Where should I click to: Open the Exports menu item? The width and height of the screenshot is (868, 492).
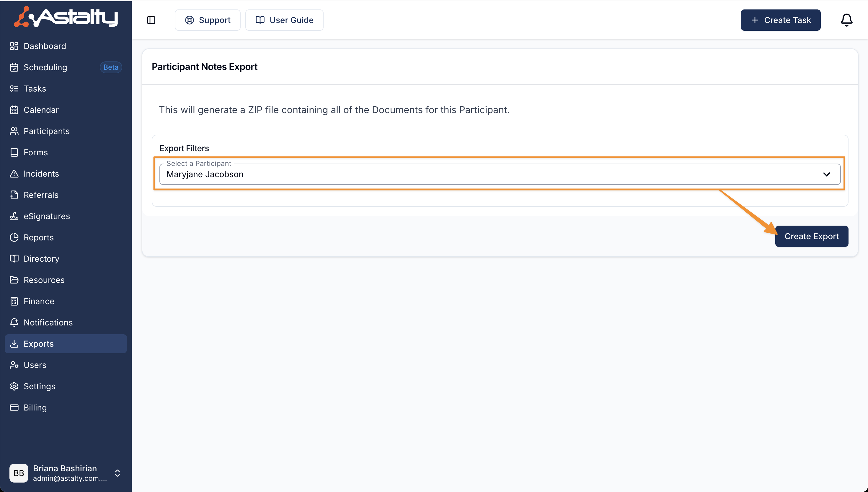coord(38,344)
